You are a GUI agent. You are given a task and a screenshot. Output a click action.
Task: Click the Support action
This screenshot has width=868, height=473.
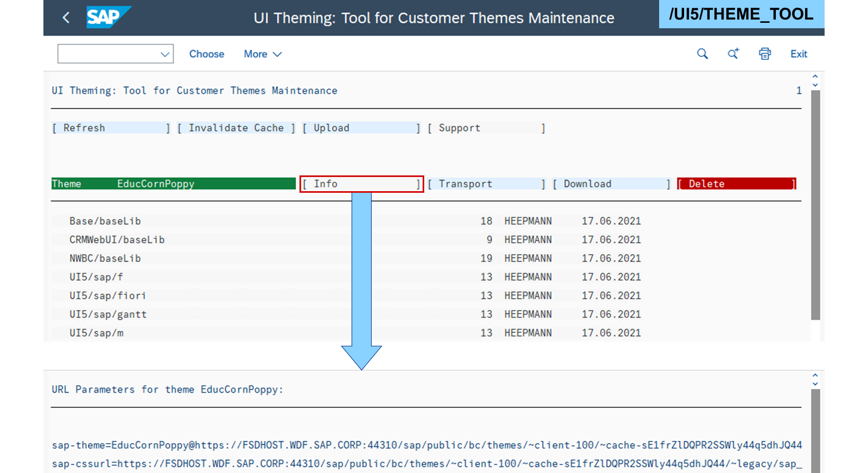point(486,128)
